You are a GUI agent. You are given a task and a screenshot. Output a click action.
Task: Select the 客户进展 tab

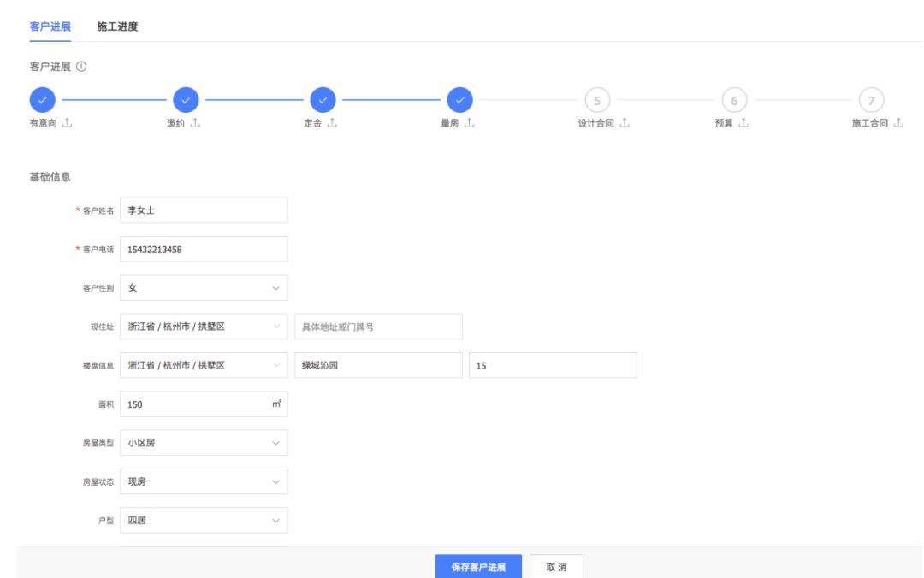(50, 27)
